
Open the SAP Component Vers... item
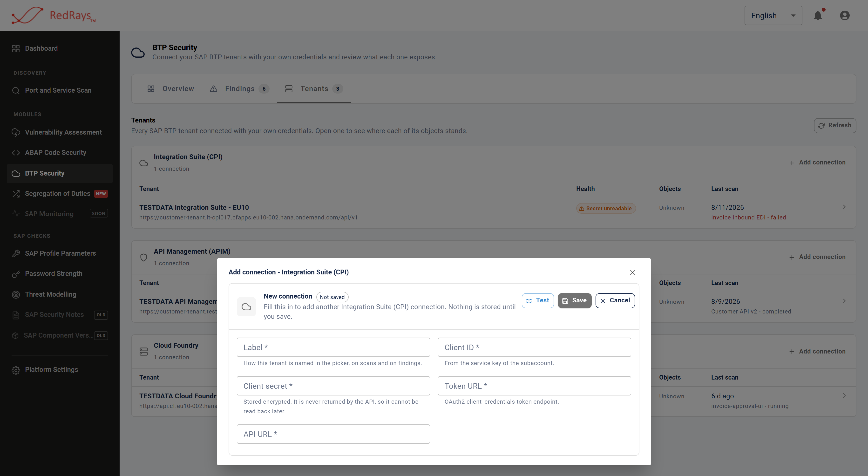60,335
